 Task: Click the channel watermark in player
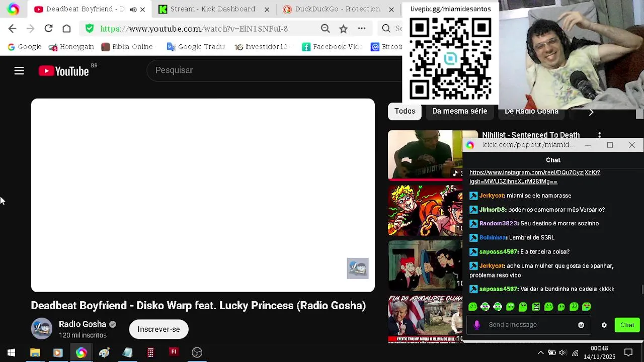coord(358,268)
